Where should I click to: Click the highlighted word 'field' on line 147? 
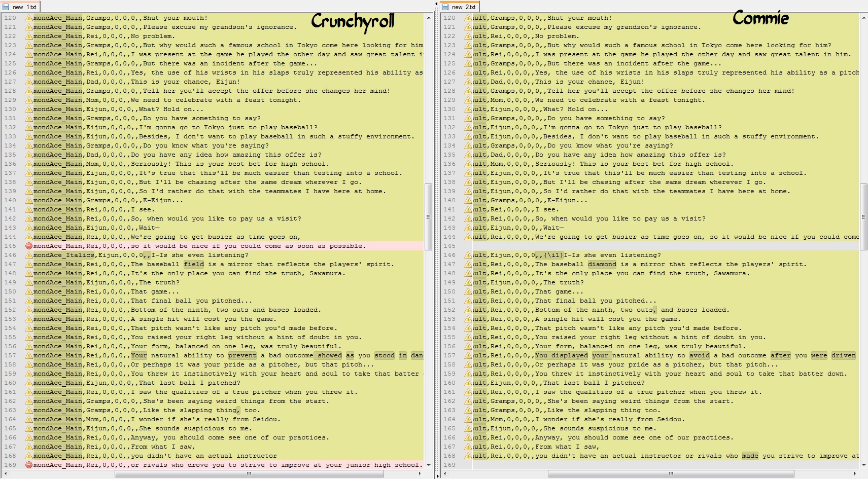coord(194,264)
